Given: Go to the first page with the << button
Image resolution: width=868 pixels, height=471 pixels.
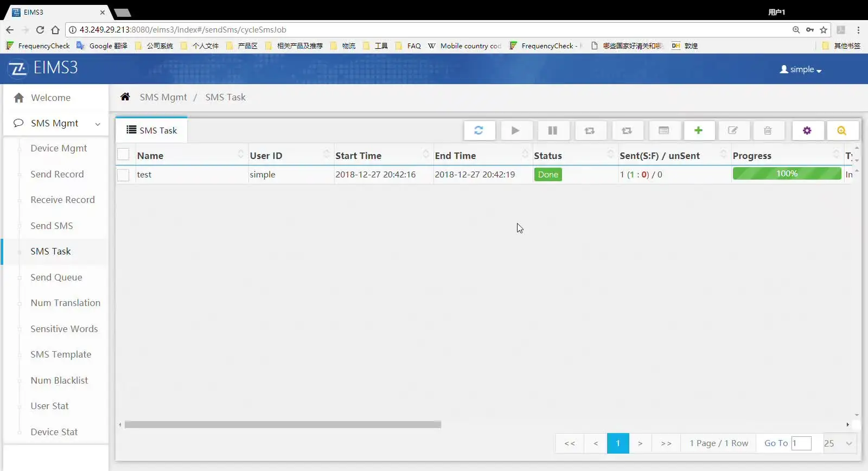Looking at the screenshot, I should (x=570, y=443).
